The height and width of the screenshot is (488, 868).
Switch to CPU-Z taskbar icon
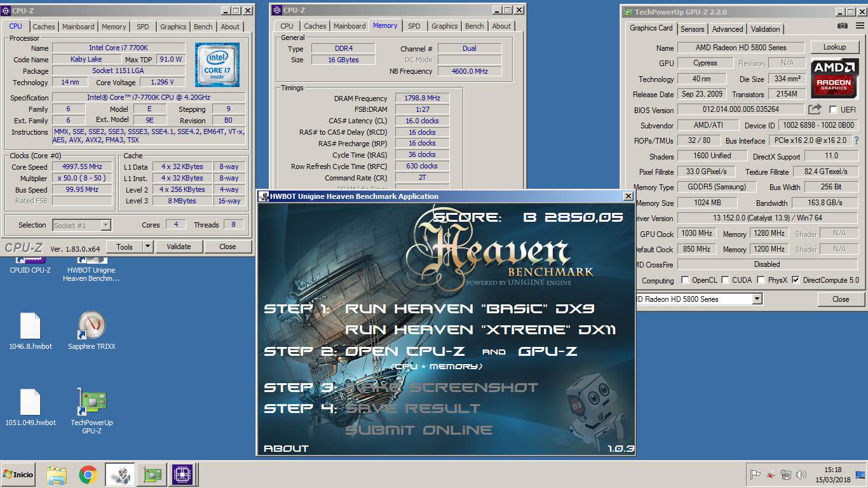tap(182, 475)
